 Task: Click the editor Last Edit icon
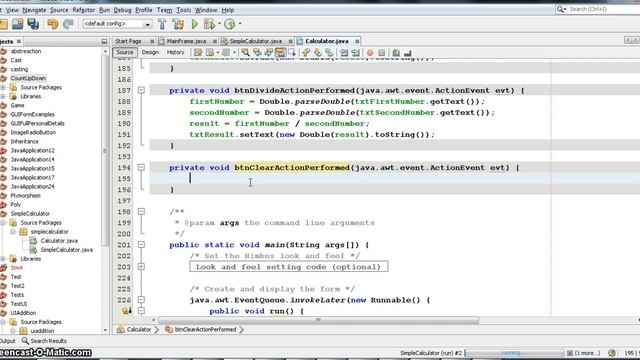click(x=198, y=53)
